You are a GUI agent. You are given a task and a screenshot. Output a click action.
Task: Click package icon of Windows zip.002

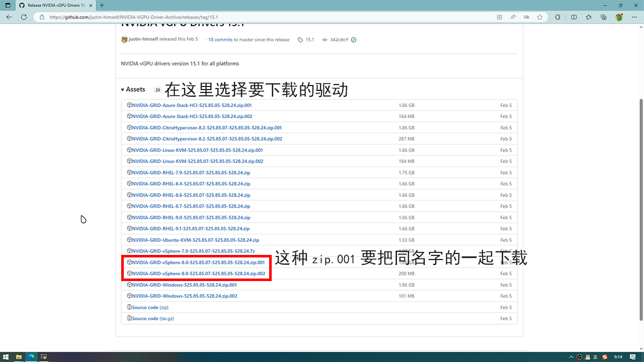pos(129,296)
